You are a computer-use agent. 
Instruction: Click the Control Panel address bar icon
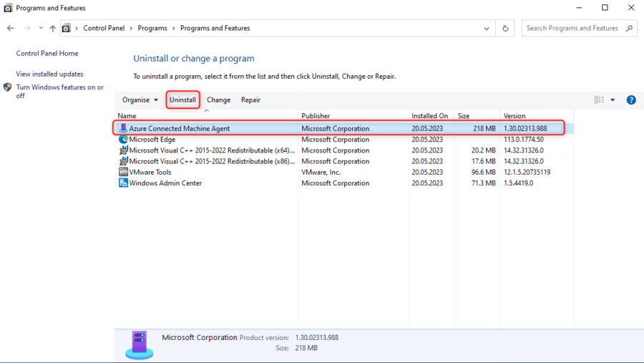pyautogui.click(x=66, y=28)
